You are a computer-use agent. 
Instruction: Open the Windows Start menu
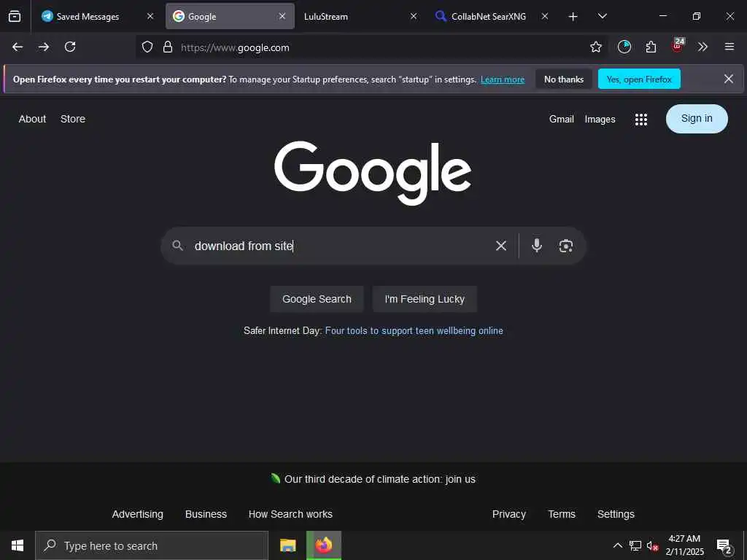(18, 545)
